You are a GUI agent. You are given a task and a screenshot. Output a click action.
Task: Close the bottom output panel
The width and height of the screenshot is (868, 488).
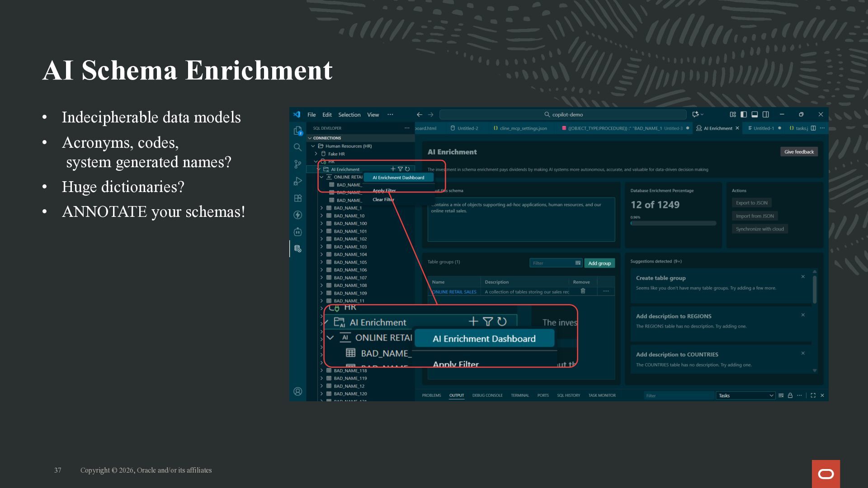pos(822,395)
